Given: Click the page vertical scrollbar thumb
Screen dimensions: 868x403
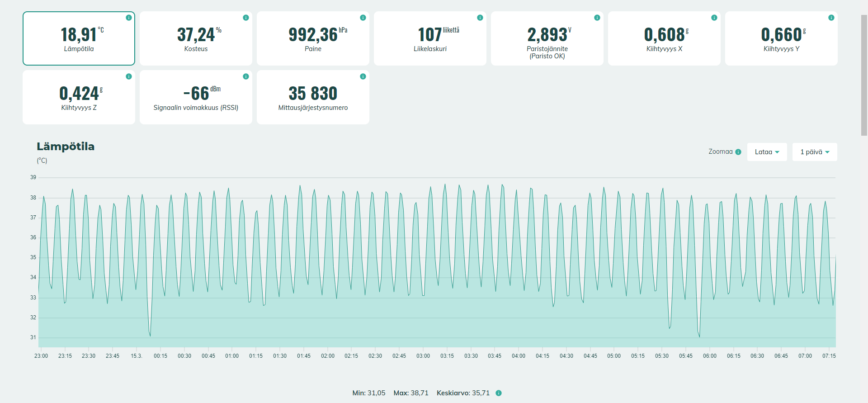Looking at the screenshot, I should 864,75.
